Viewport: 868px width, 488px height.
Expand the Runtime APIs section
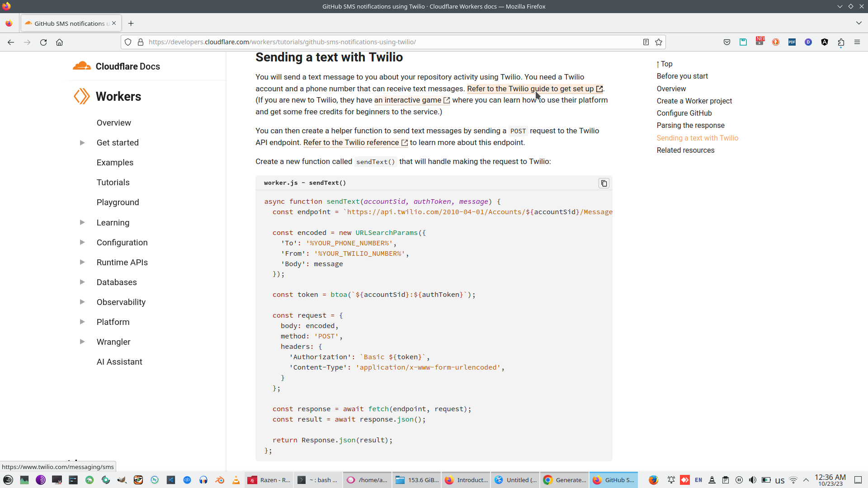pyautogui.click(x=82, y=263)
